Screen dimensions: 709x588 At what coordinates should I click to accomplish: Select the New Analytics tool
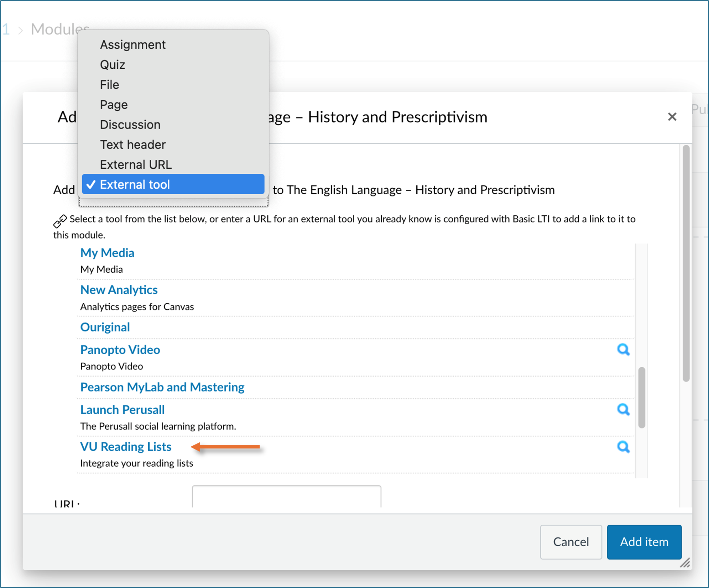point(119,290)
